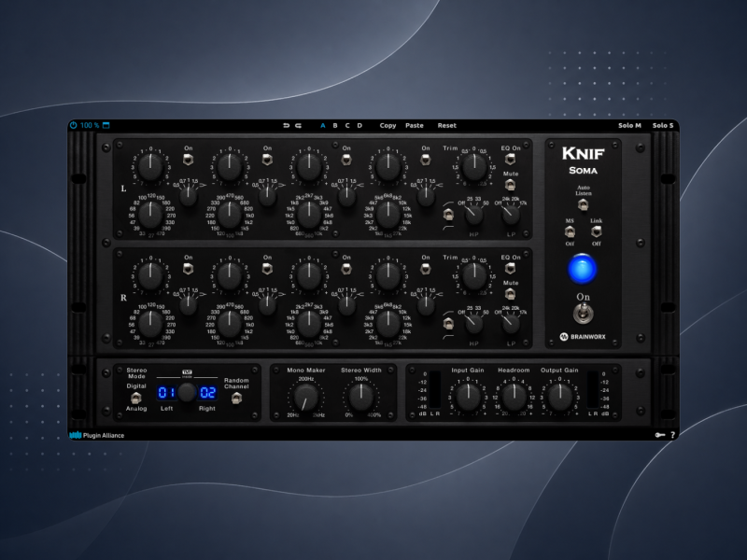Toggle the L channel Mute switch
This screenshot has width=747, height=560.
pos(510,184)
